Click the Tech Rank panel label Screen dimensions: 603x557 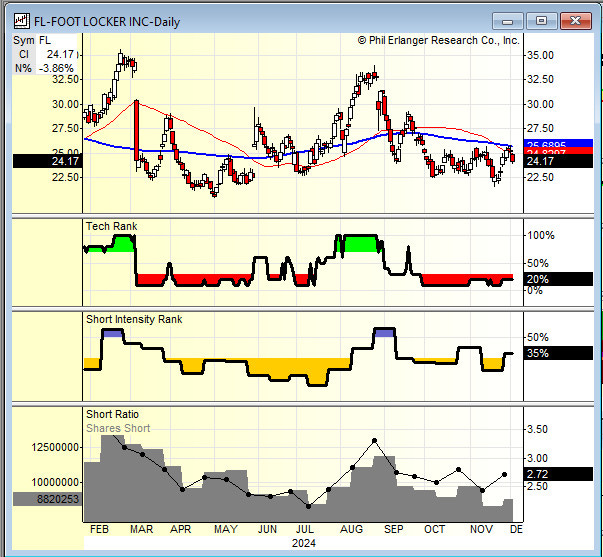tap(112, 226)
